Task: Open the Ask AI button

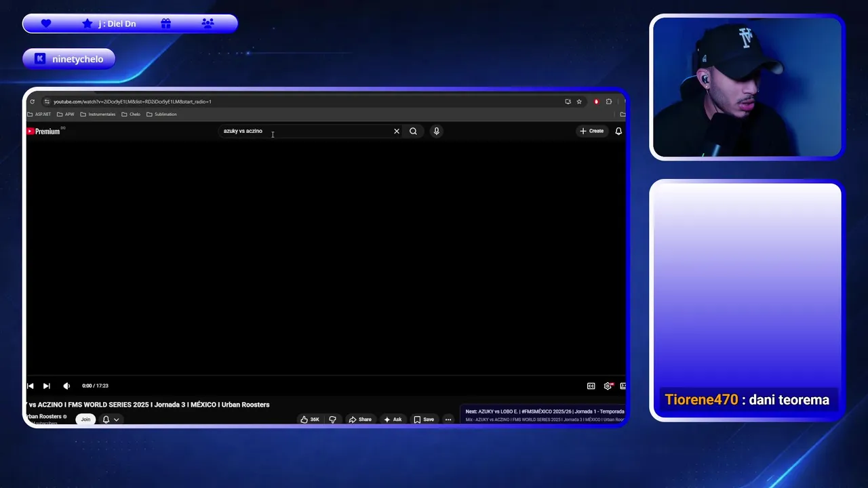Action: click(393, 420)
